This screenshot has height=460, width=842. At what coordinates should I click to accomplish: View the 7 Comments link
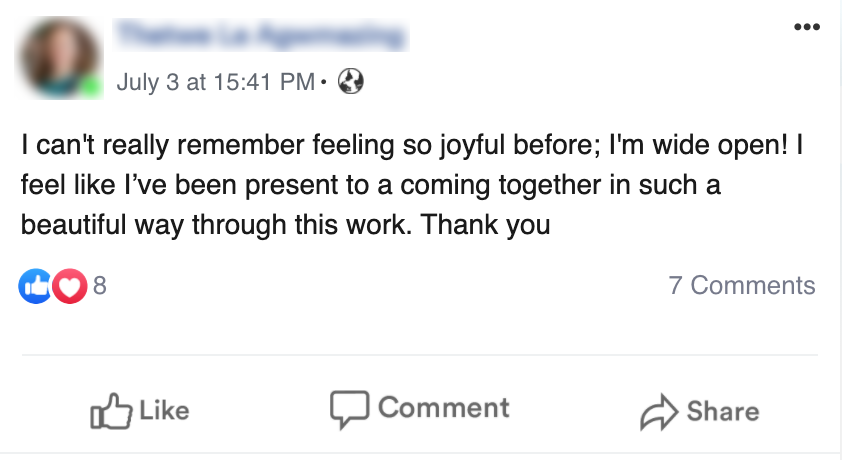[741, 286]
